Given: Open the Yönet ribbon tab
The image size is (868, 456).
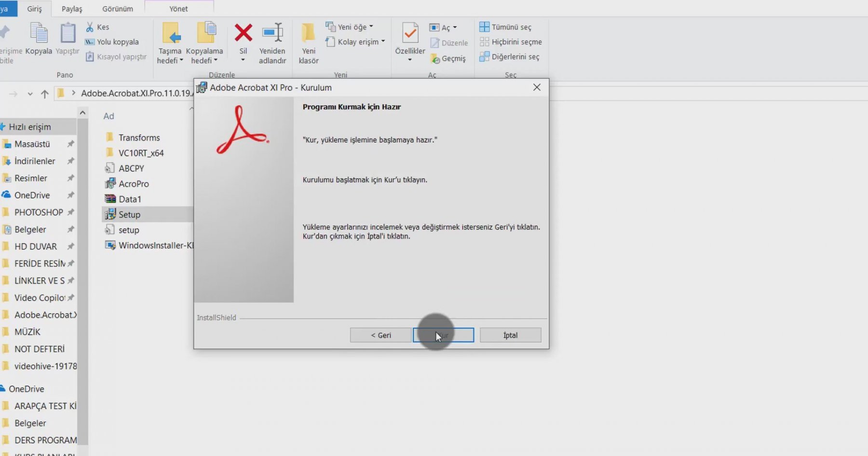Looking at the screenshot, I should point(179,9).
